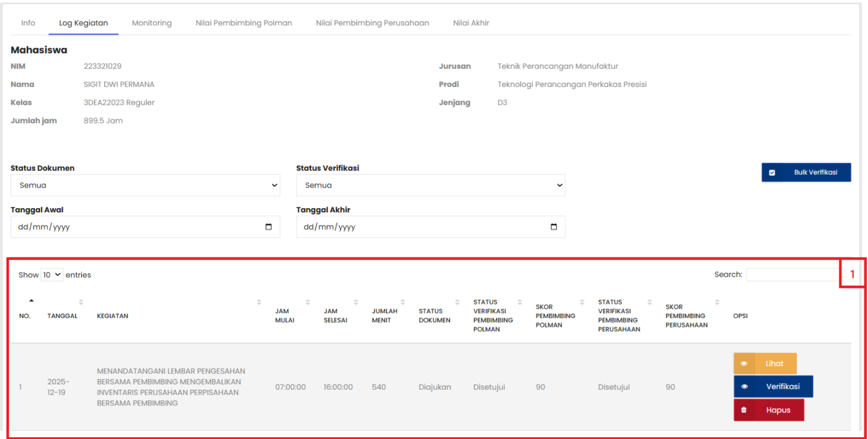Click the eye icon on Lihat button
This screenshot has height=439, width=868.
point(744,364)
